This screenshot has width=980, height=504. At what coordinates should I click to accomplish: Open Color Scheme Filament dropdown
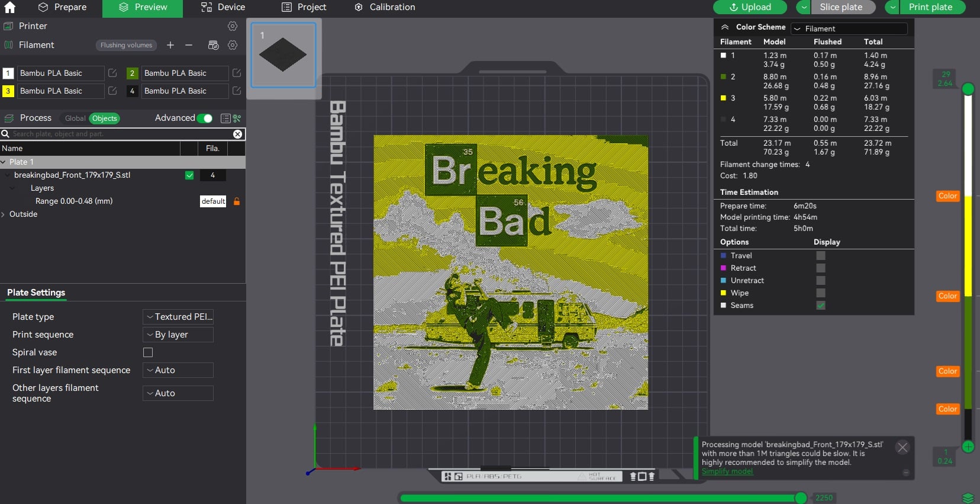pyautogui.click(x=849, y=28)
